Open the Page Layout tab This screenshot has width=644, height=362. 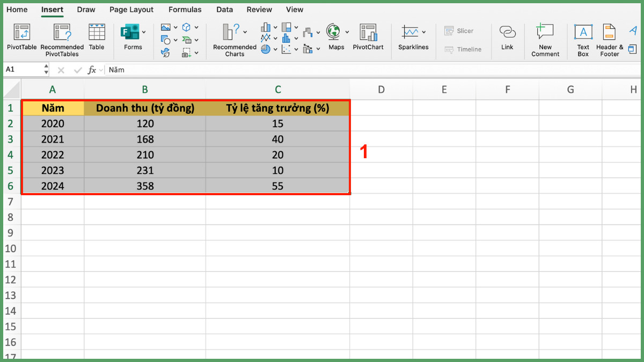[x=131, y=10]
